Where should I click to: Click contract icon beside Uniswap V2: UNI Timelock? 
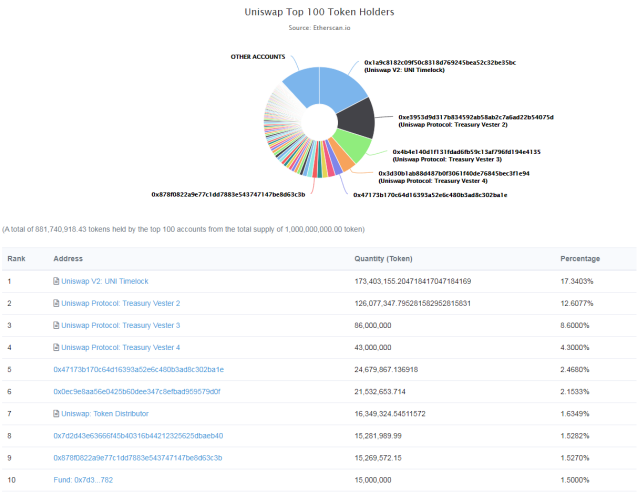[56, 281]
